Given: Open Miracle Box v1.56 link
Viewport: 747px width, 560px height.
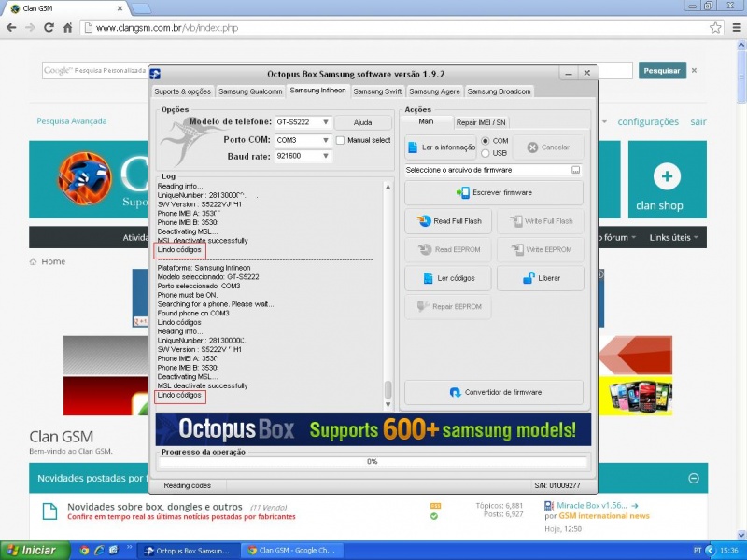Looking at the screenshot, I should 592,505.
